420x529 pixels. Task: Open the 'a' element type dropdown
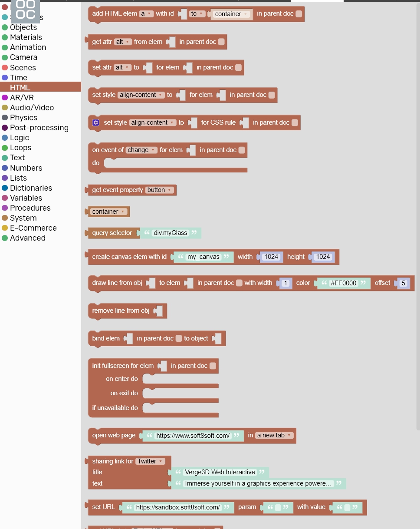147,14
